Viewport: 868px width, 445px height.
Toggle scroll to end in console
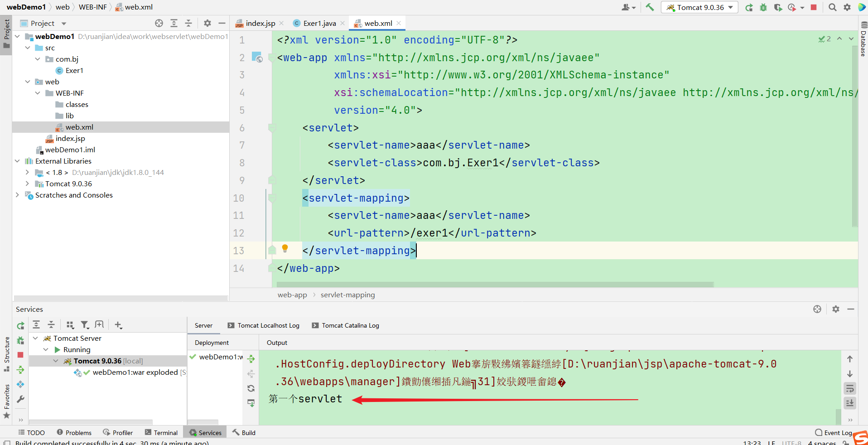tap(850, 403)
